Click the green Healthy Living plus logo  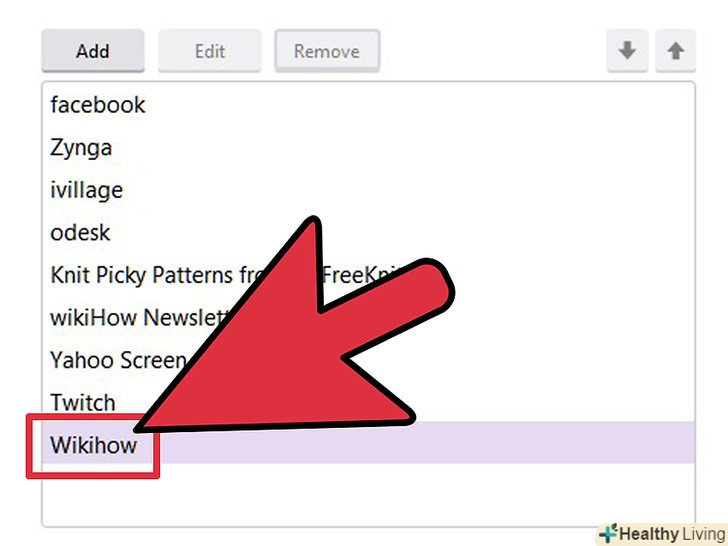608,533
